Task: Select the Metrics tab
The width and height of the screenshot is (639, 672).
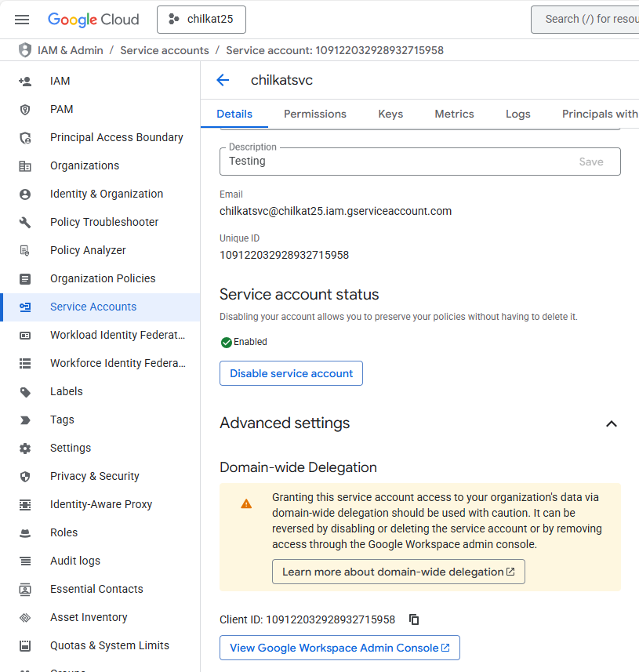Action: (454, 114)
